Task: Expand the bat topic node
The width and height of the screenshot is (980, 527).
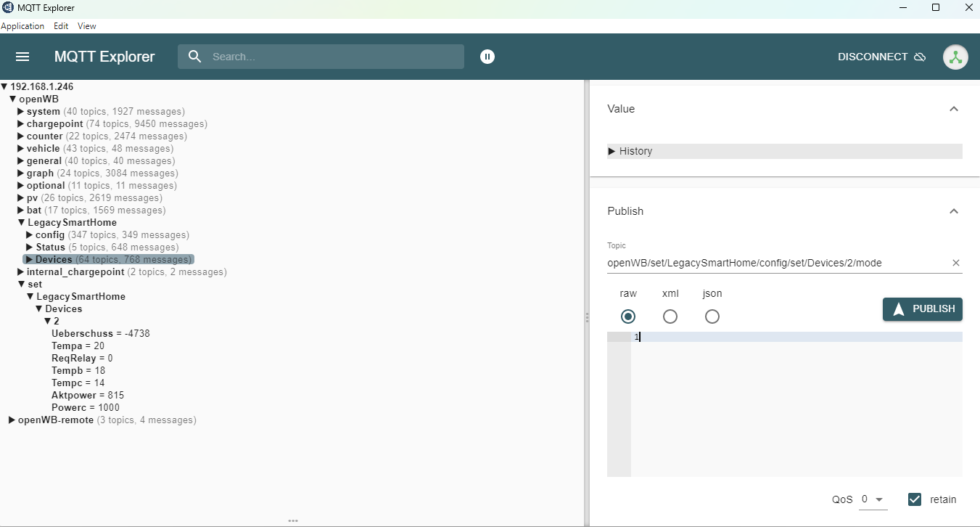Action: coord(21,210)
